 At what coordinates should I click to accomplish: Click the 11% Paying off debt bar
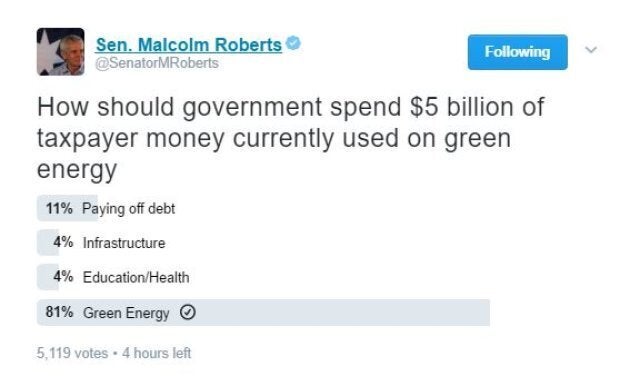coord(67,208)
